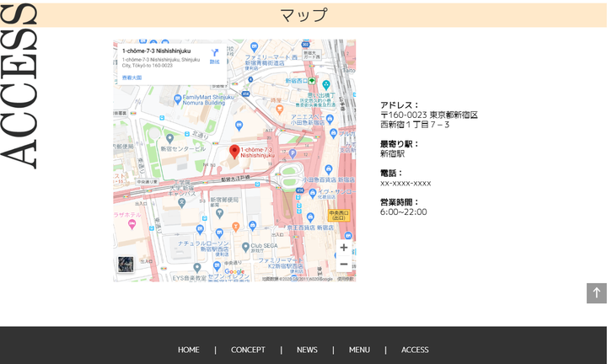Switch to satellite view thumbnail

[x=126, y=265]
